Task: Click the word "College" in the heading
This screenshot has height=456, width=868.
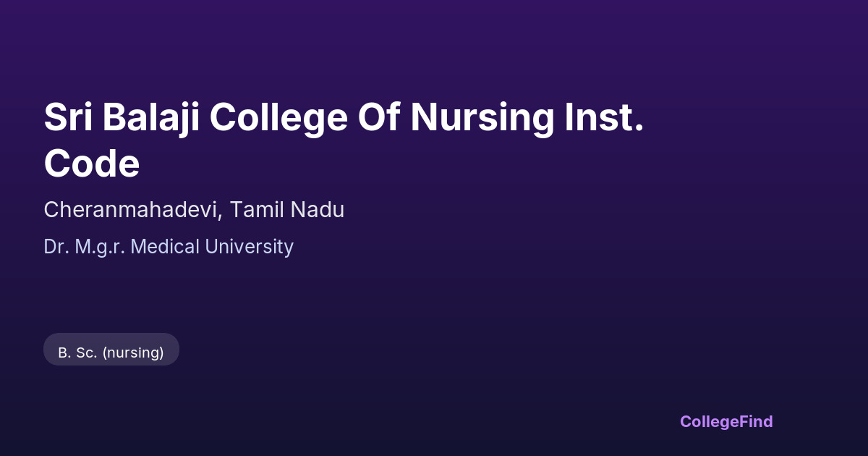Action: (x=278, y=117)
